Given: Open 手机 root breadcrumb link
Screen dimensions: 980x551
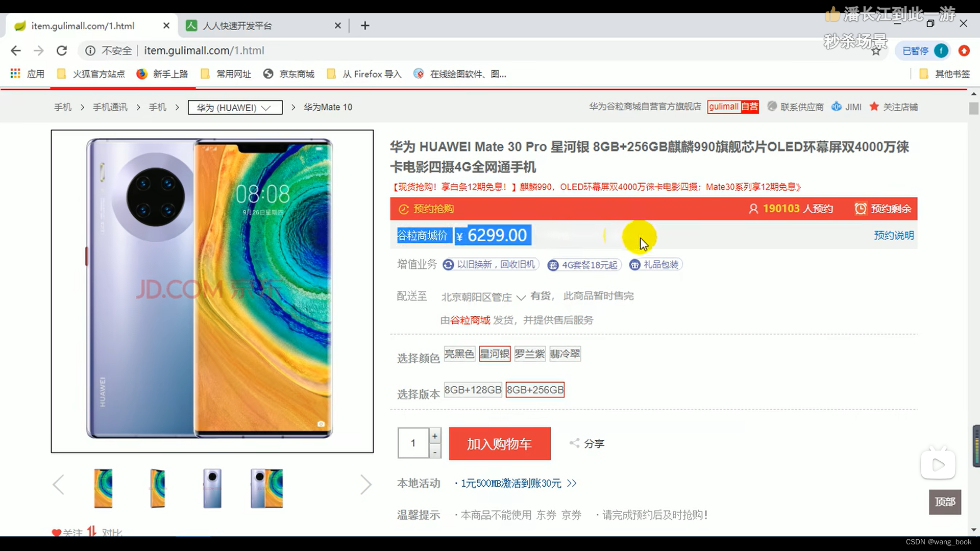Looking at the screenshot, I should coord(63,107).
